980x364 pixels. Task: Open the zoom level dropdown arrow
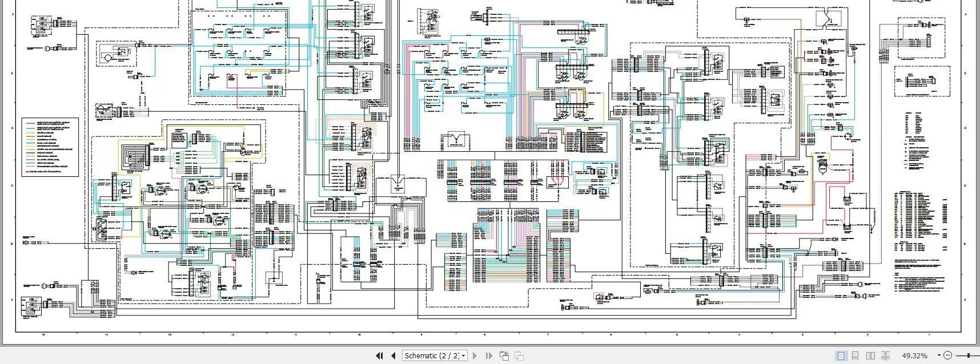tap(939, 355)
